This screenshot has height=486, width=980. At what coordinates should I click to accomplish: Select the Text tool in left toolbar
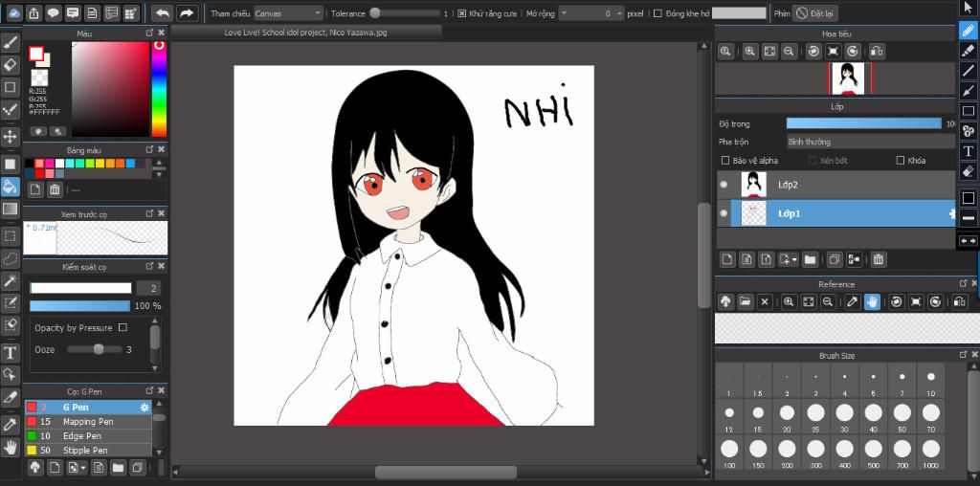(x=10, y=353)
